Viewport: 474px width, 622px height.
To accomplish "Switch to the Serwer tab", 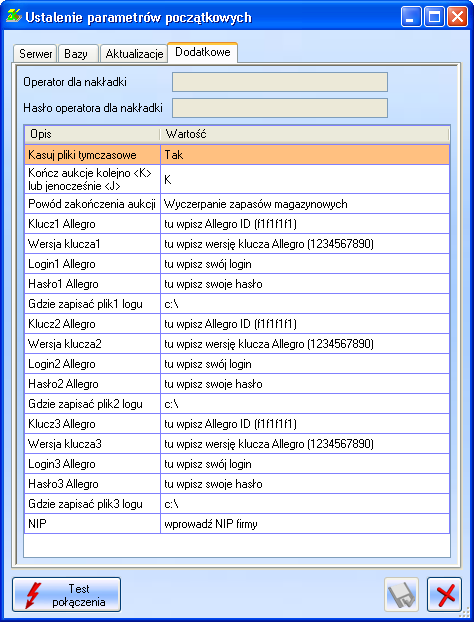I will pos(35,54).
